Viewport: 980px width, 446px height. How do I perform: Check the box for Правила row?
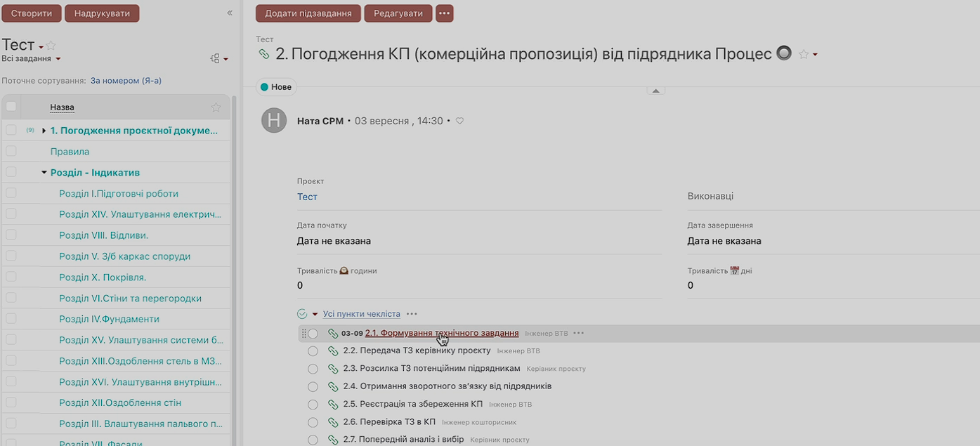click(11, 152)
